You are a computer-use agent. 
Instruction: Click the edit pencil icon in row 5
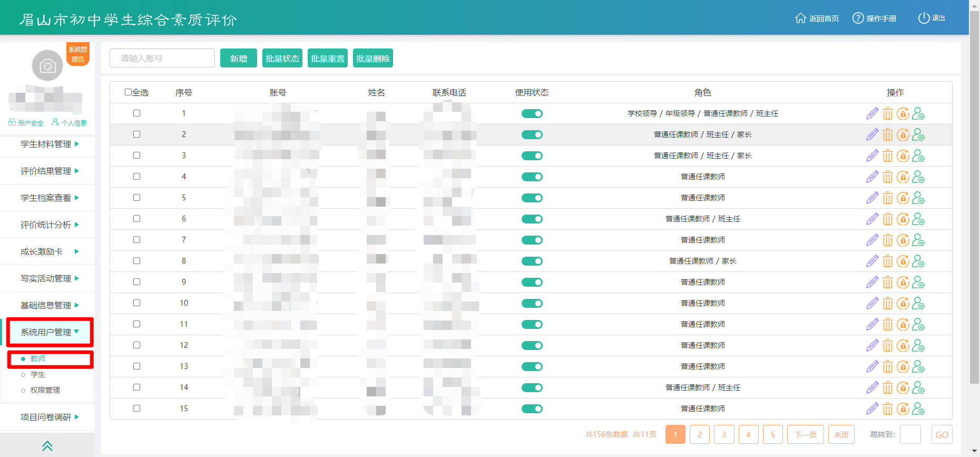[x=872, y=198]
